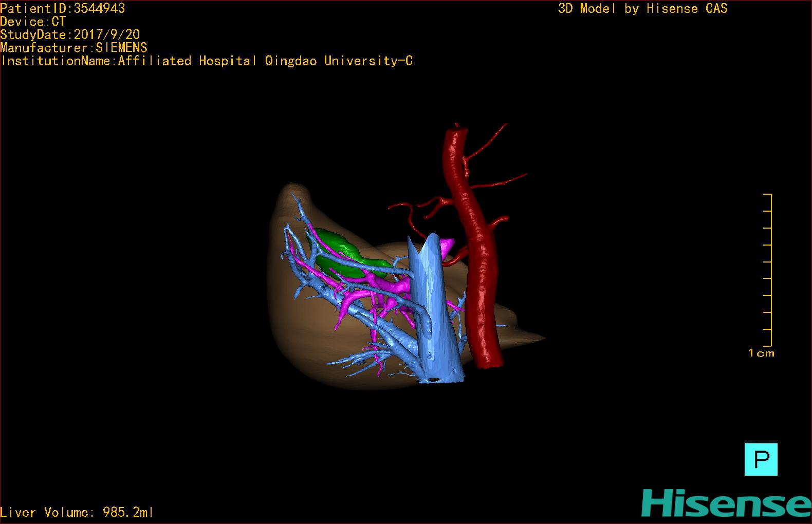The height and width of the screenshot is (524, 812).
Task: Click the PatientID:3544943 text
Action: point(63,8)
